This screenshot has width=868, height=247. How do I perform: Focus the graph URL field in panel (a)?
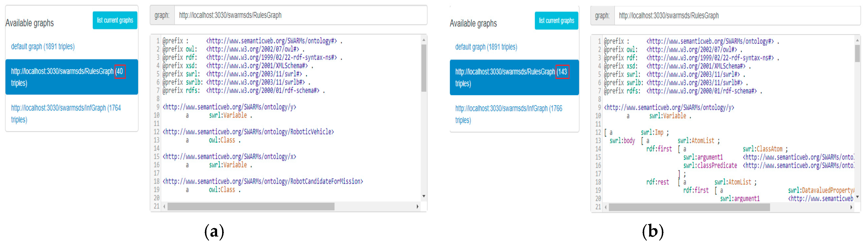click(x=301, y=15)
